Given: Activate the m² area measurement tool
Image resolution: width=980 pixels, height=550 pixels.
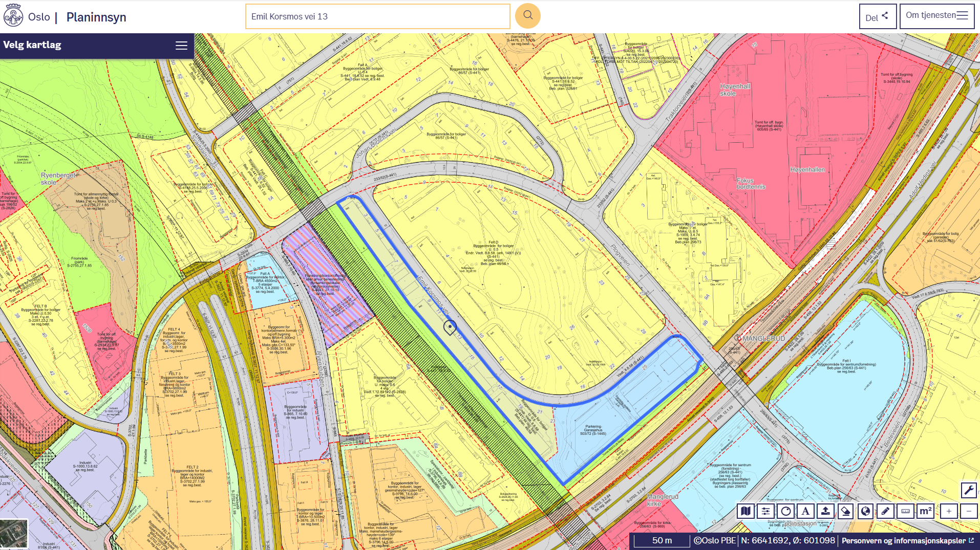Looking at the screenshot, I should coord(925,511).
